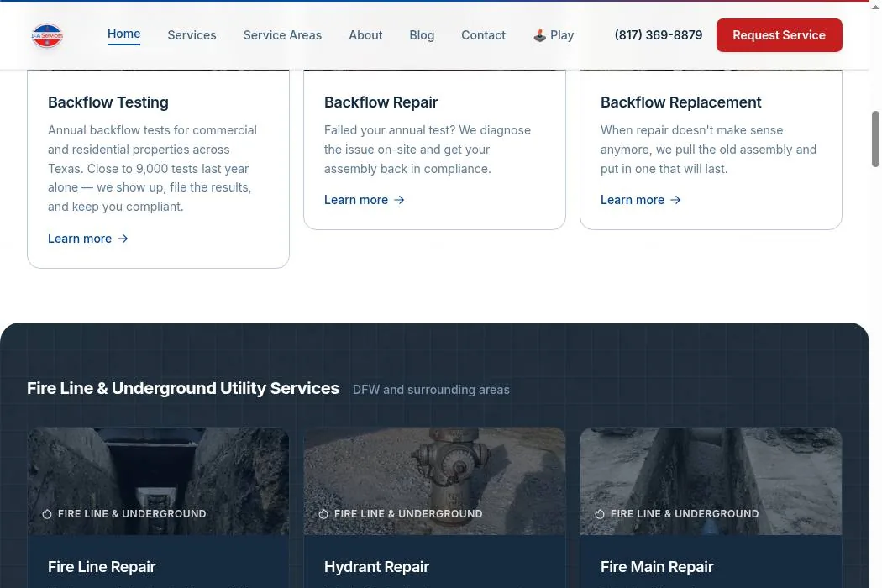
Task: Open the Play nav item
Action: pyautogui.click(x=554, y=35)
